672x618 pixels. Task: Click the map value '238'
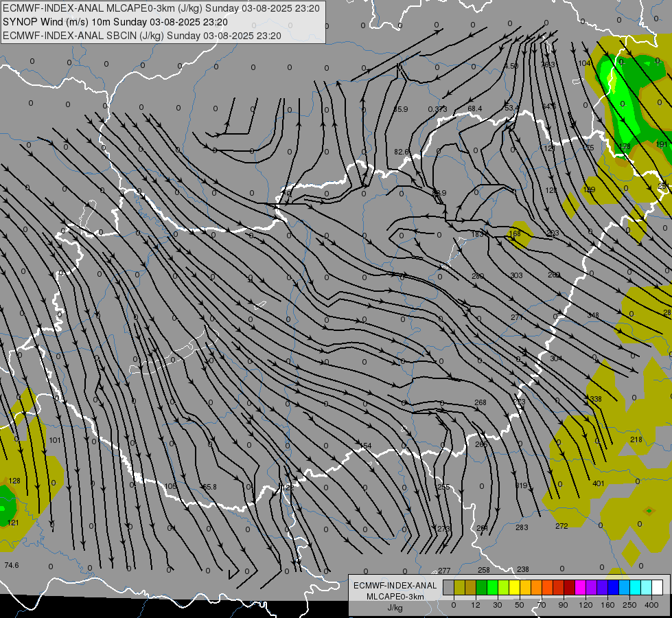tap(523, 569)
